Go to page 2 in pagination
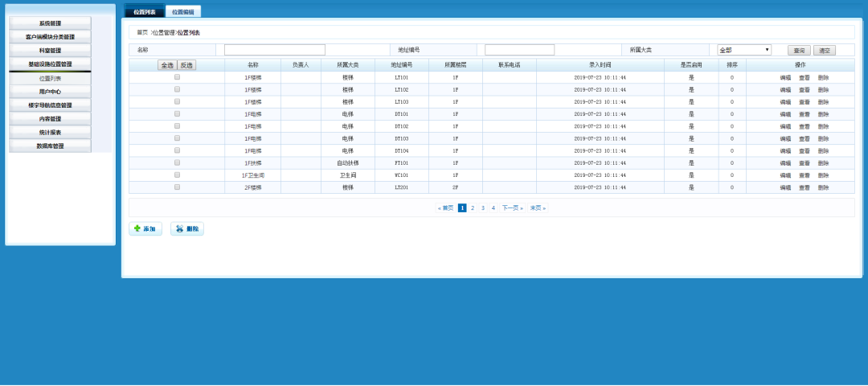 point(473,207)
